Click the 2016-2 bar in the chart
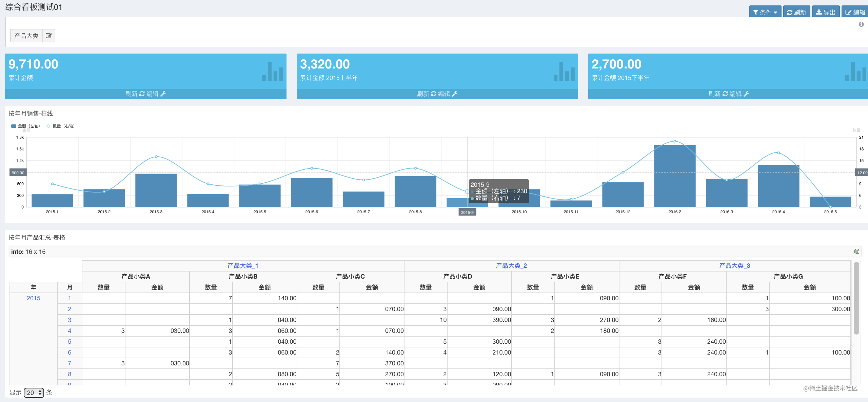The height and width of the screenshot is (402, 868). click(675, 176)
